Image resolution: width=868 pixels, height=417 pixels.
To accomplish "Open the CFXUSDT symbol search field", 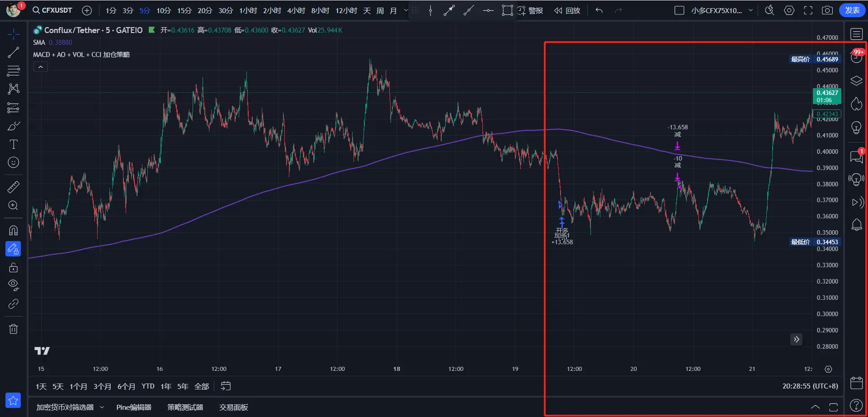I will (52, 10).
